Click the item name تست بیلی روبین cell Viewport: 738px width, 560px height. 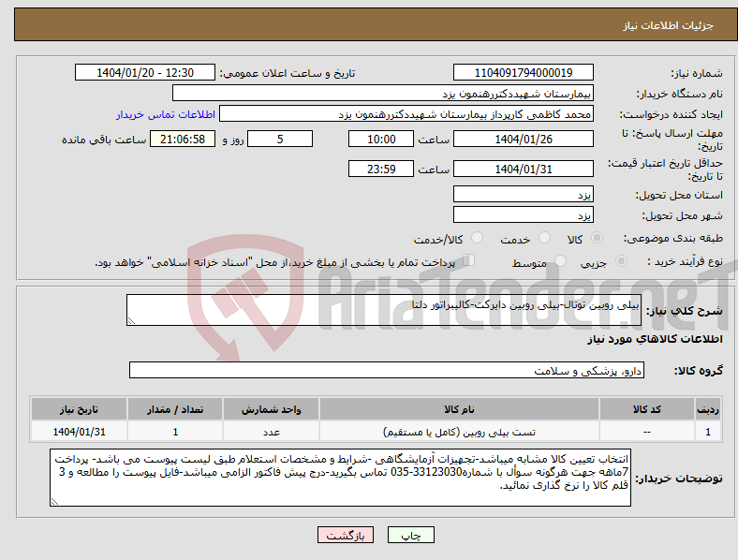(x=459, y=432)
